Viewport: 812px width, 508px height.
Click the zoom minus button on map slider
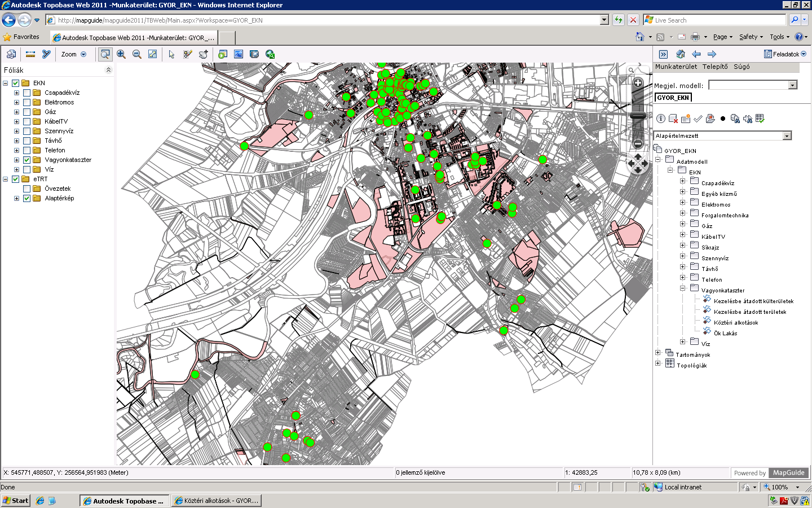[638, 143]
